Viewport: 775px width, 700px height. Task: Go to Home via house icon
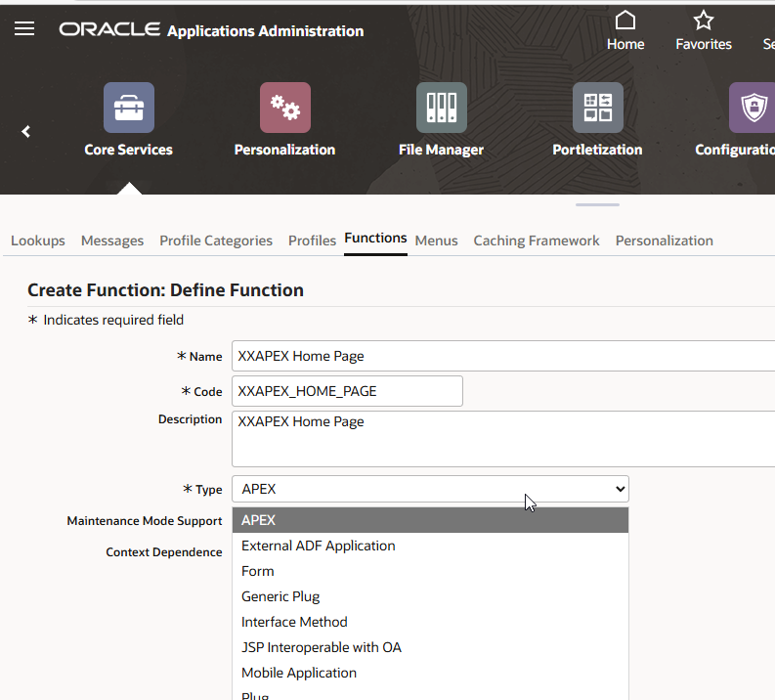625,21
